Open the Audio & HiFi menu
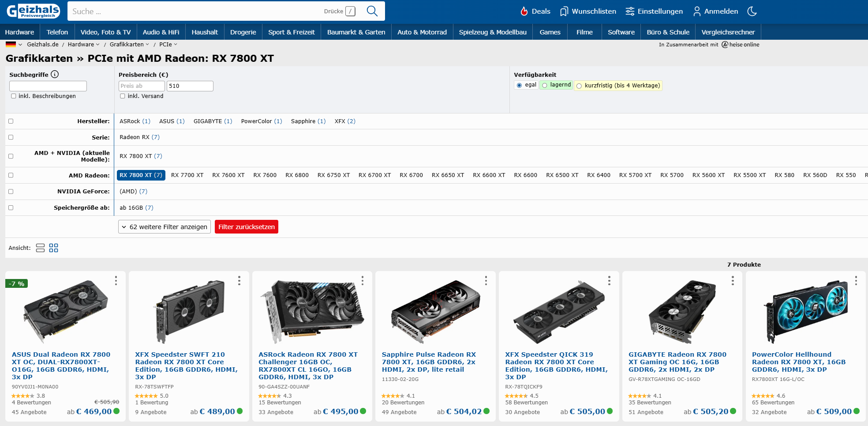This screenshot has height=426, width=868. click(161, 32)
